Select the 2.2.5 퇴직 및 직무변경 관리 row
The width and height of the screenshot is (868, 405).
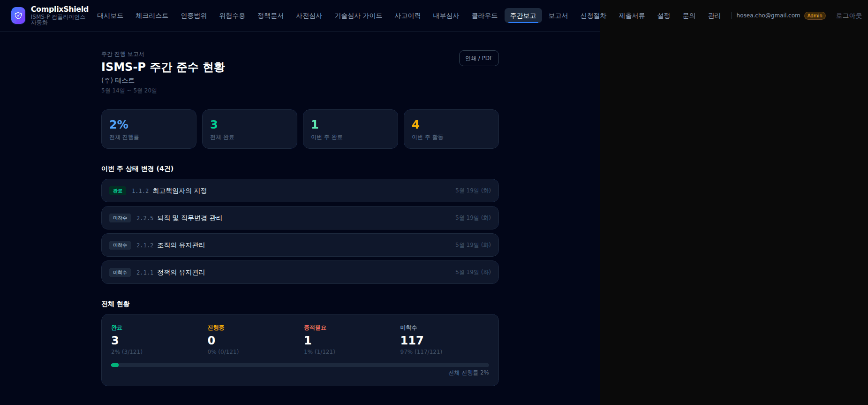point(300,218)
